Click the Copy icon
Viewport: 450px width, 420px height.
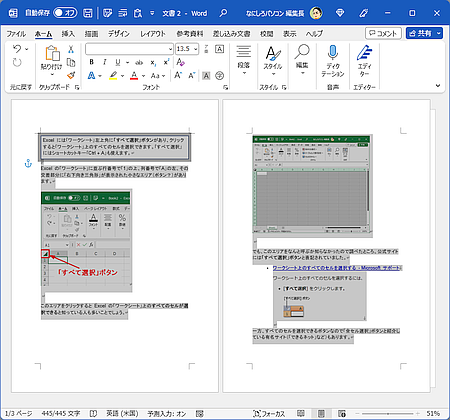[x=71, y=62]
